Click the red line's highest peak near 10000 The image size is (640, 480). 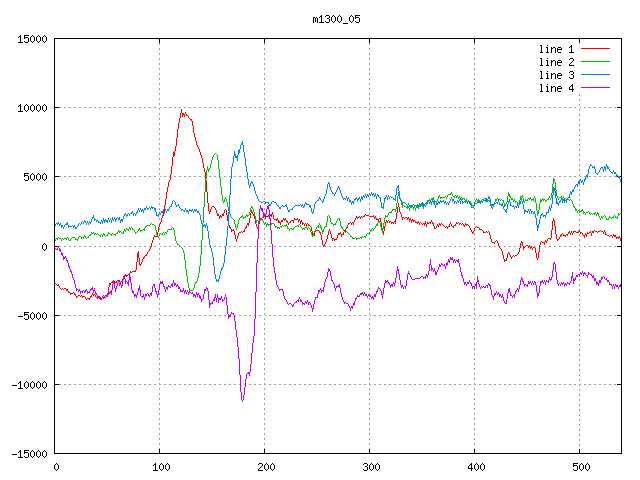(x=181, y=111)
